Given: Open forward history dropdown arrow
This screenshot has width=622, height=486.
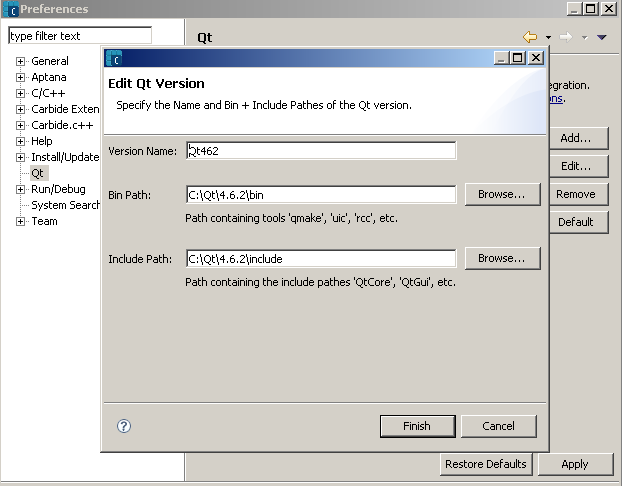Looking at the screenshot, I should tap(584, 38).
